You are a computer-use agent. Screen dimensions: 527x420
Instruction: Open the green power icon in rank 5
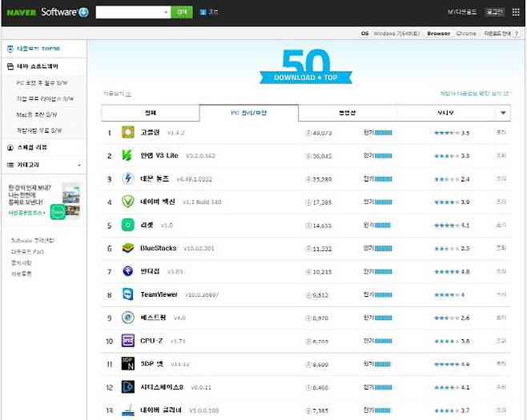(127, 225)
